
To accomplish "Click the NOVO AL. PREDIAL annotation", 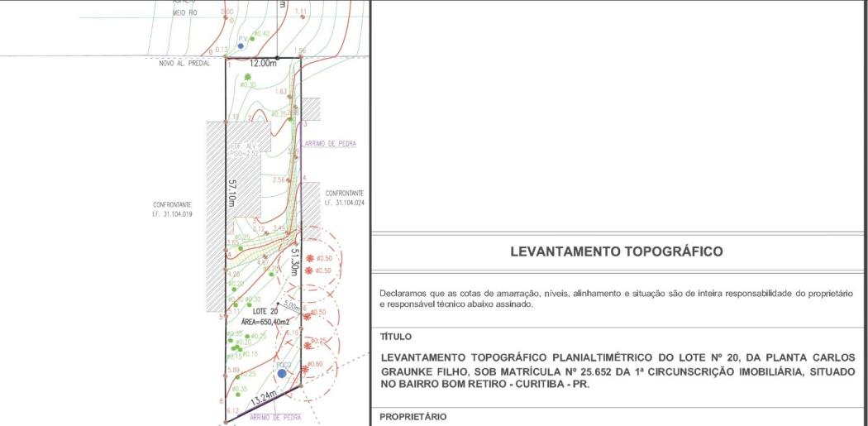I will point(182,63).
